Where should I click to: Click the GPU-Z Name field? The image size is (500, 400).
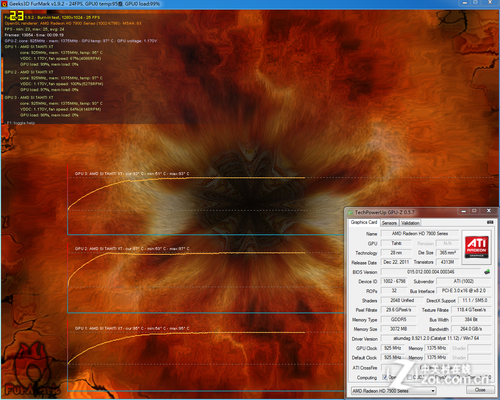click(420, 234)
